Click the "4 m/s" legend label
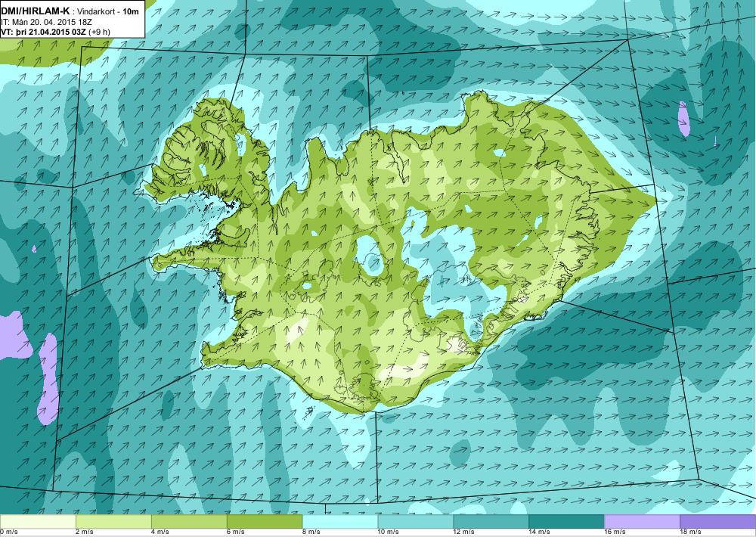 [x=160, y=532]
